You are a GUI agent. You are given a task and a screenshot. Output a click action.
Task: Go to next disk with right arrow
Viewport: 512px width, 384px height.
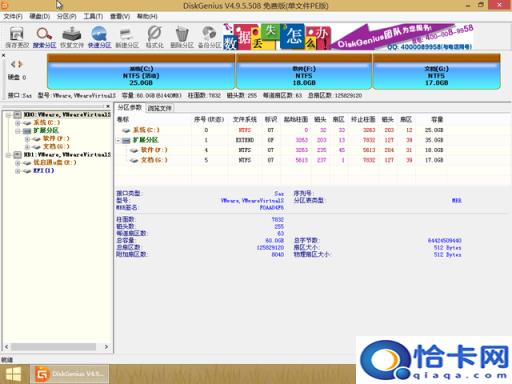[x=20, y=64]
